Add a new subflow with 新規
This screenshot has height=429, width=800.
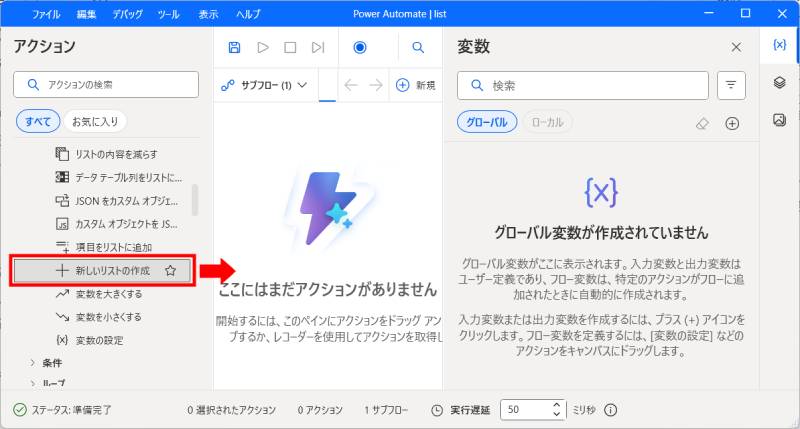416,85
